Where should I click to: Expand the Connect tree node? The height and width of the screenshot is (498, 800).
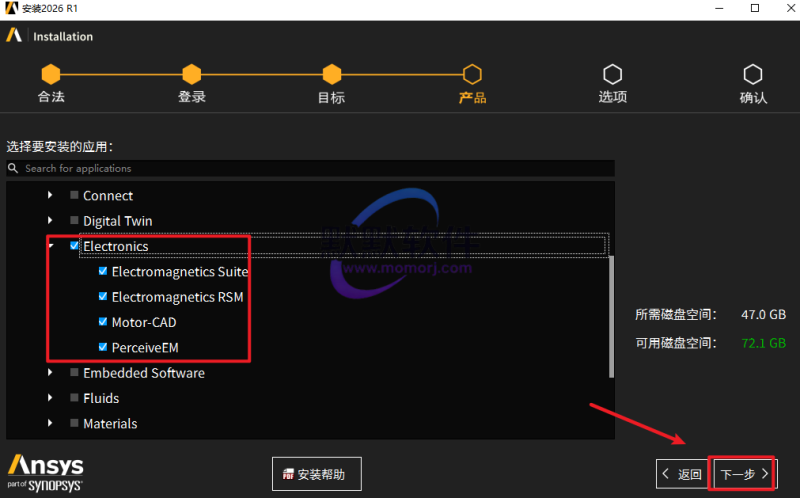coord(50,196)
